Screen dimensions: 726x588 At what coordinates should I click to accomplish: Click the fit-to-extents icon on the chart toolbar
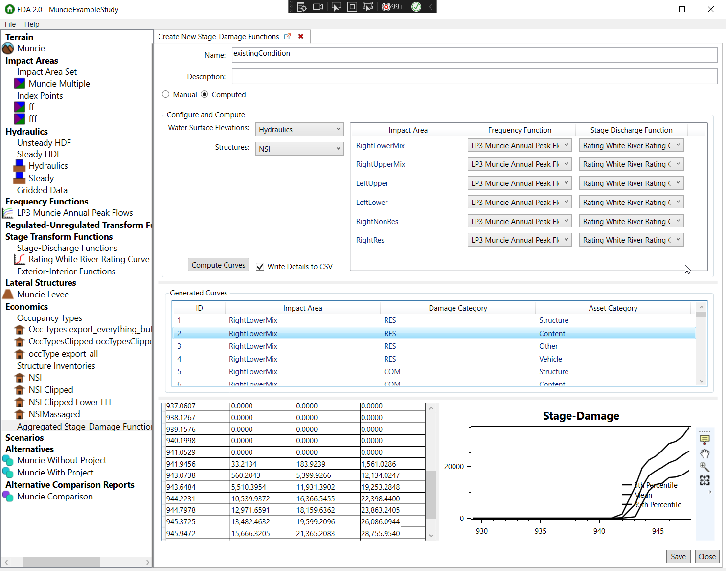coord(705,481)
